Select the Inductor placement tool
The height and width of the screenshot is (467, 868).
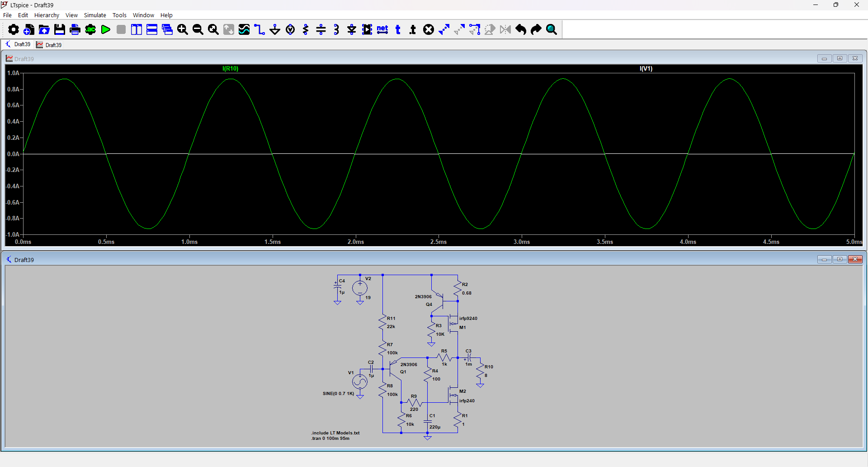point(336,30)
